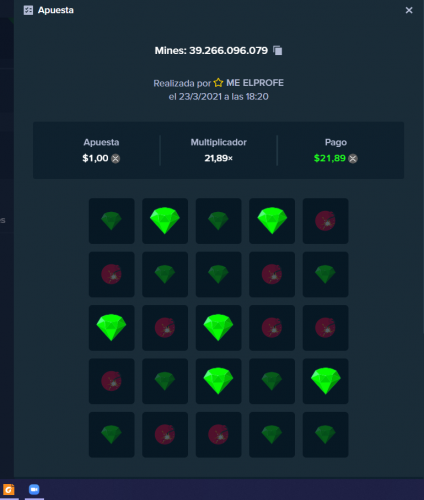Copy the Mines bet ID
Screen dimensions: 424x500
pyautogui.click(x=278, y=50)
